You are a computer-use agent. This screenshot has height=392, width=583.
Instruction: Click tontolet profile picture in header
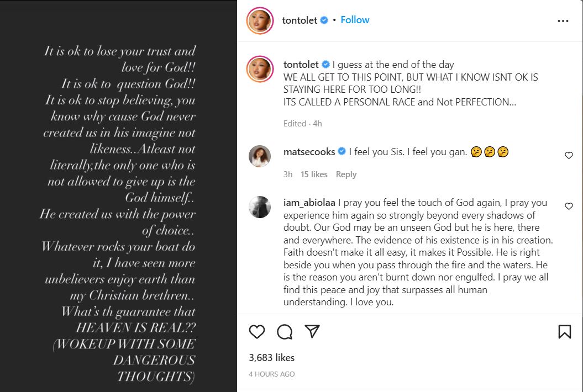click(260, 21)
